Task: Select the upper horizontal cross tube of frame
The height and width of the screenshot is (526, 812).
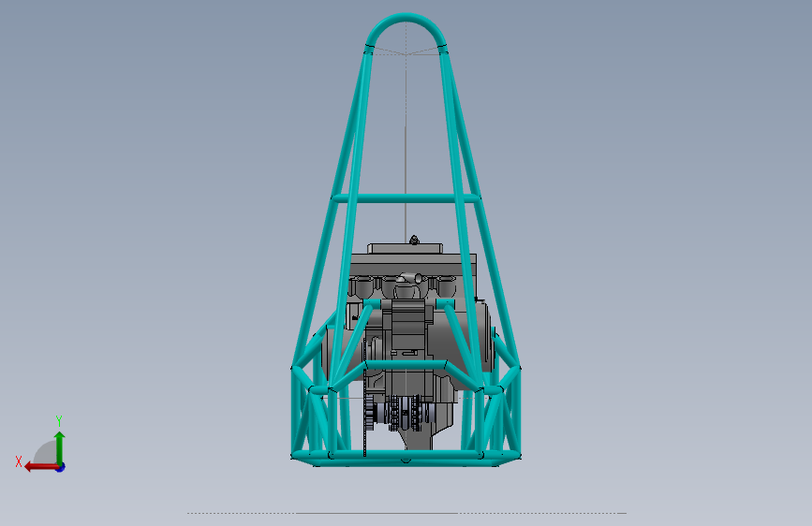Action: [406, 197]
